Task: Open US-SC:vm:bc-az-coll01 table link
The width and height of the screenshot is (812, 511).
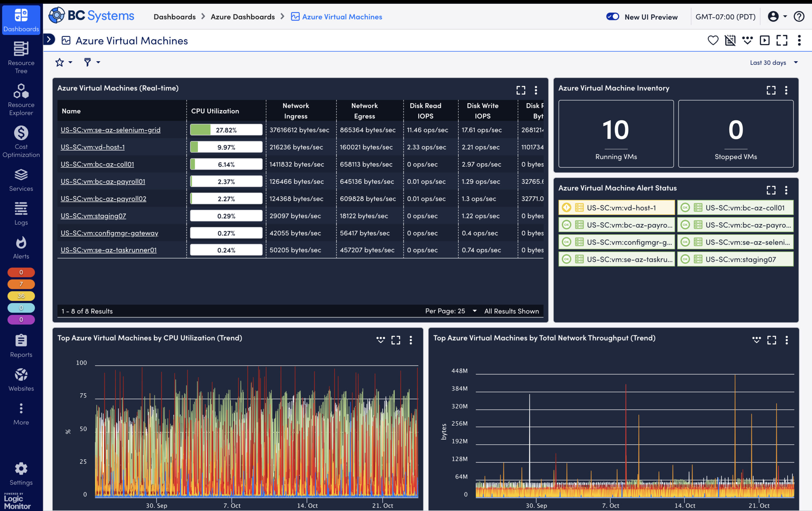Action: (97, 164)
